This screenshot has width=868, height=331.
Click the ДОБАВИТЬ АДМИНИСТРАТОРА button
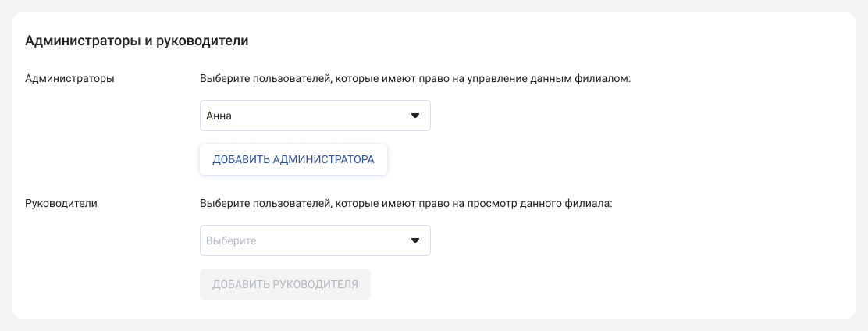[x=293, y=159]
